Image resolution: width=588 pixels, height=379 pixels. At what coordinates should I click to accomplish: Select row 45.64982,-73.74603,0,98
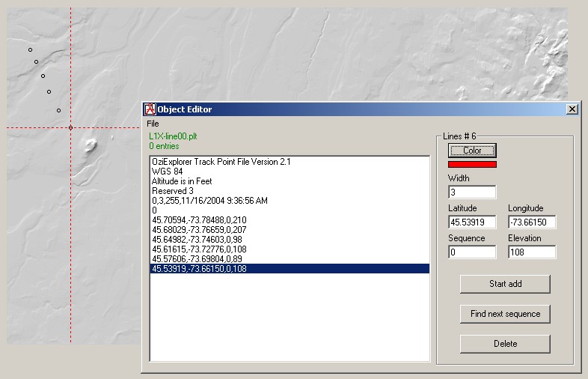tap(290, 240)
